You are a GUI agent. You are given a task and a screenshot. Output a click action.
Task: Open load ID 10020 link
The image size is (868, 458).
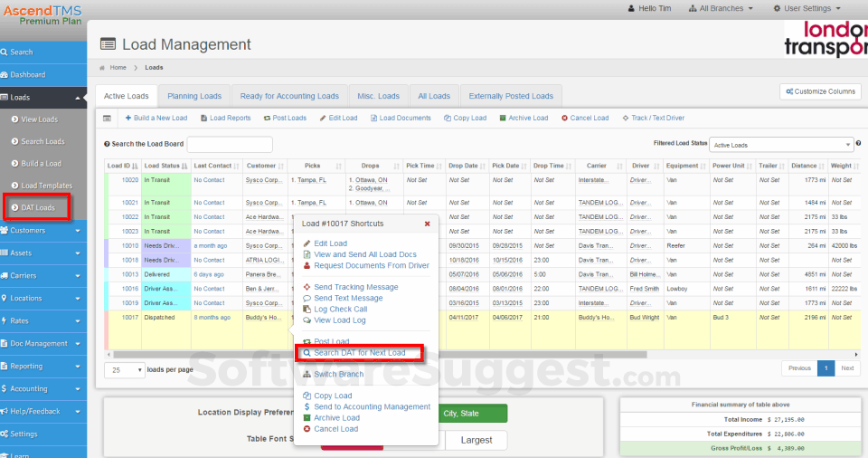pyautogui.click(x=129, y=179)
